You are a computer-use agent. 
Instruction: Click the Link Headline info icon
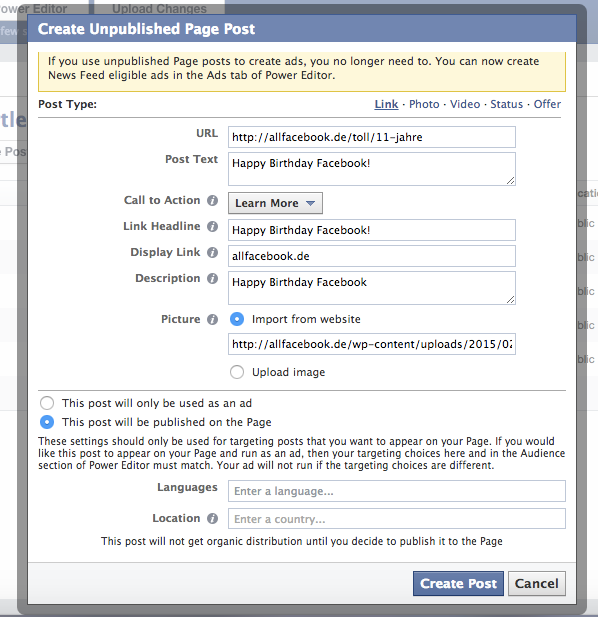click(212, 226)
